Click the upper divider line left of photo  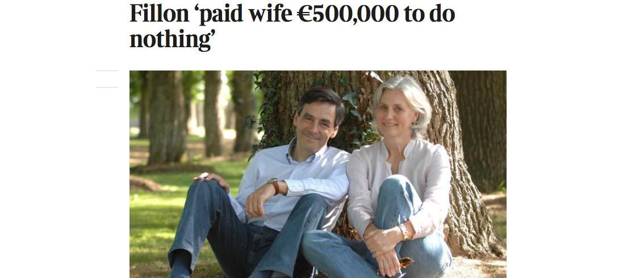[107, 70]
